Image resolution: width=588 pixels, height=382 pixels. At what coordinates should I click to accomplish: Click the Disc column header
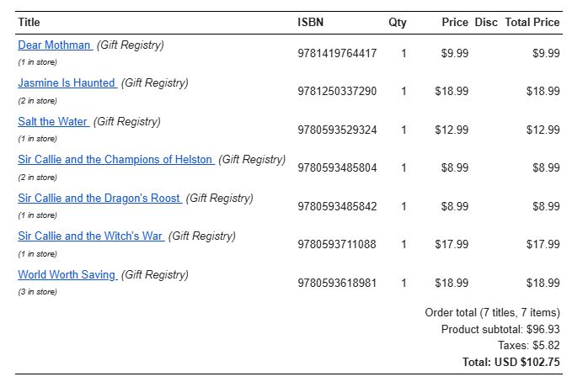[x=486, y=23]
